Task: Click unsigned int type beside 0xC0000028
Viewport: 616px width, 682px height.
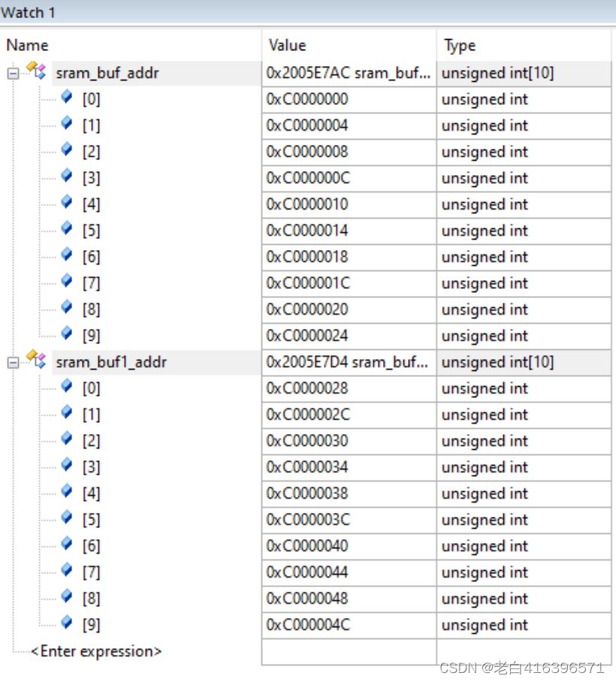Action: (524, 389)
